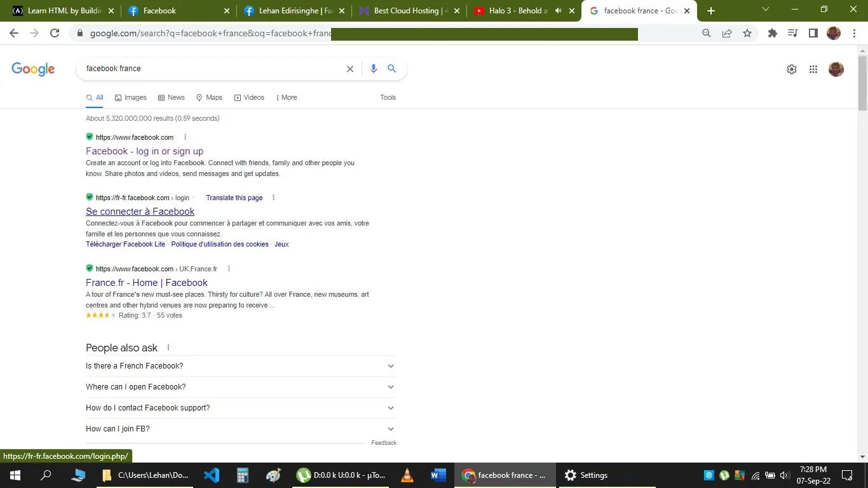Open the More search filters dropdown
The width and height of the screenshot is (868, 488).
pos(287,97)
